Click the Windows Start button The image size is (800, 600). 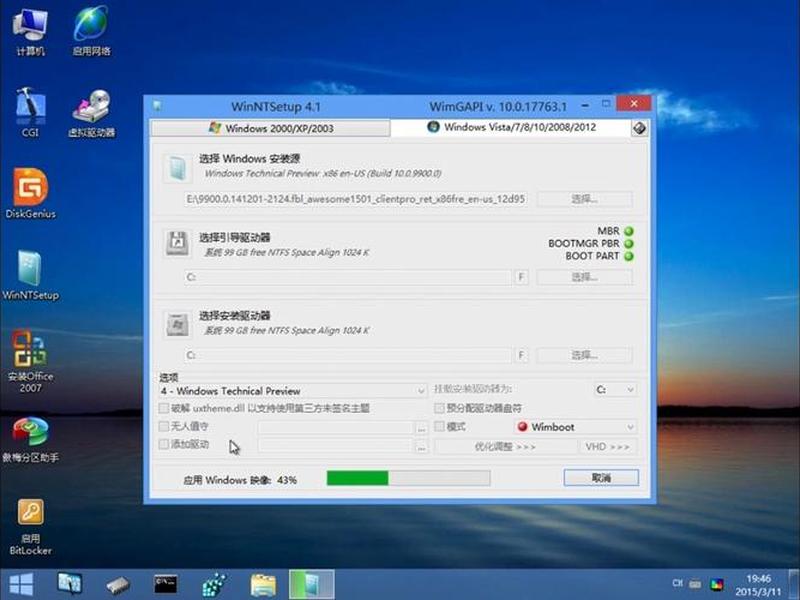click(x=21, y=585)
